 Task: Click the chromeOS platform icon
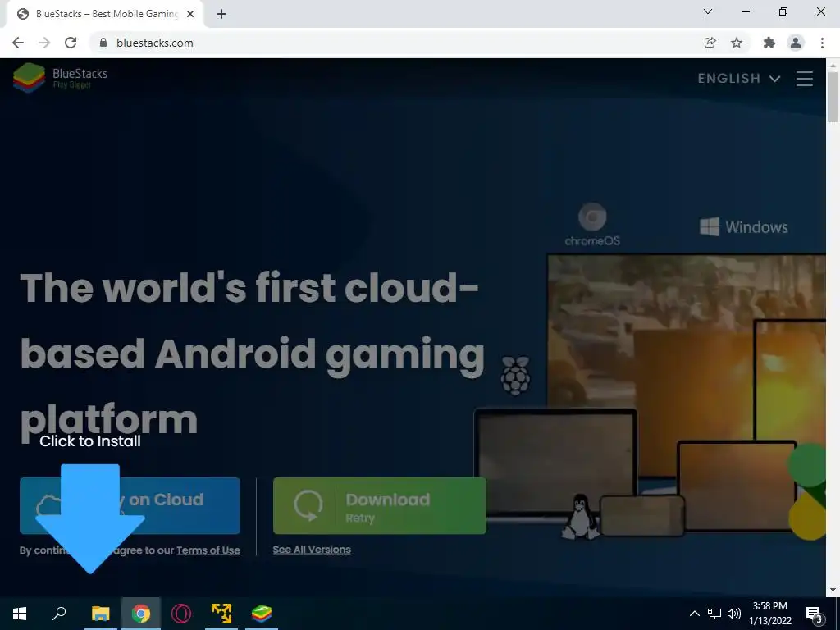(x=592, y=224)
